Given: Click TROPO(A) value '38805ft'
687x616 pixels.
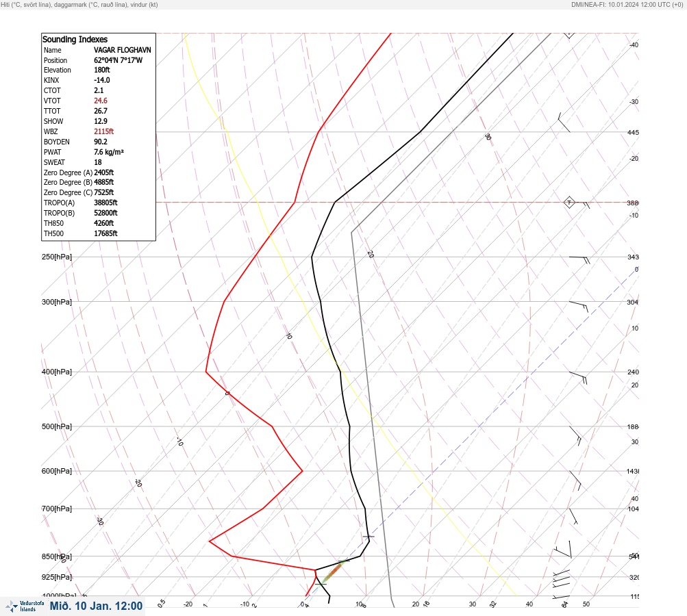Looking at the screenshot, I should click(105, 203).
